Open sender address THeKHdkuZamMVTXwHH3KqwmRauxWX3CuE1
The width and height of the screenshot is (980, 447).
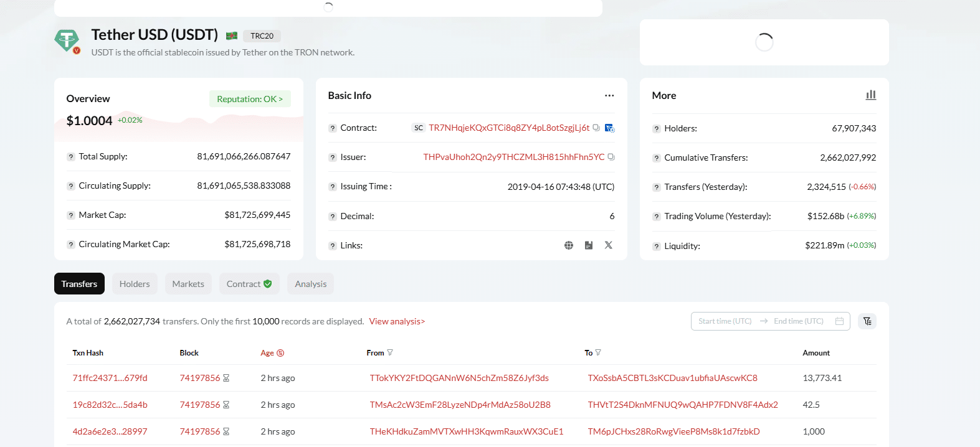click(x=467, y=431)
